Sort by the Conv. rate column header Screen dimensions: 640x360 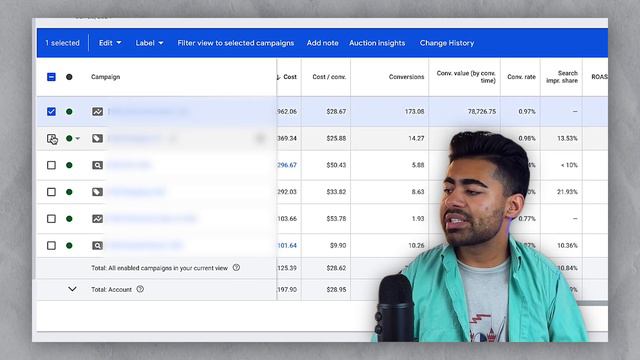[521, 77]
